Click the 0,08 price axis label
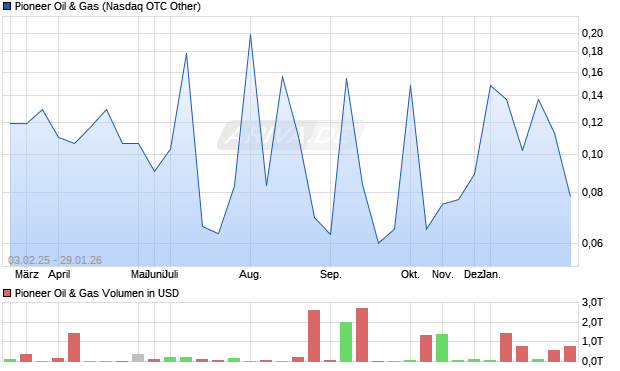620x371 pixels. (592, 193)
